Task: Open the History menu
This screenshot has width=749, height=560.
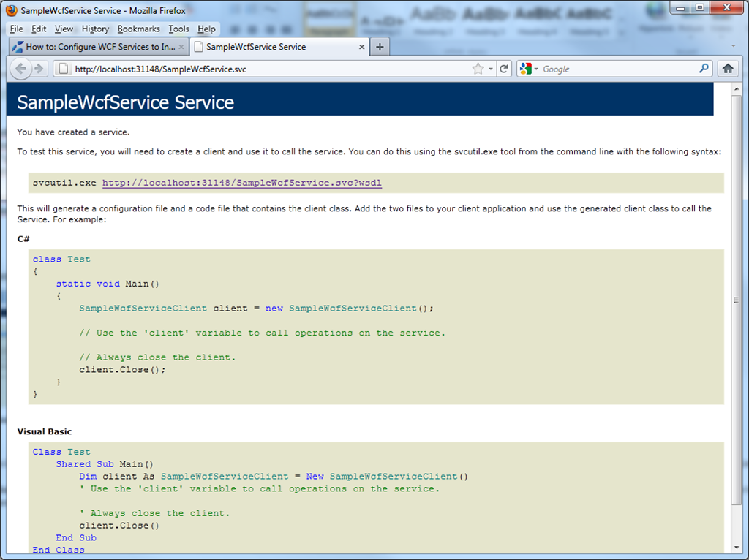Action: point(95,29)
